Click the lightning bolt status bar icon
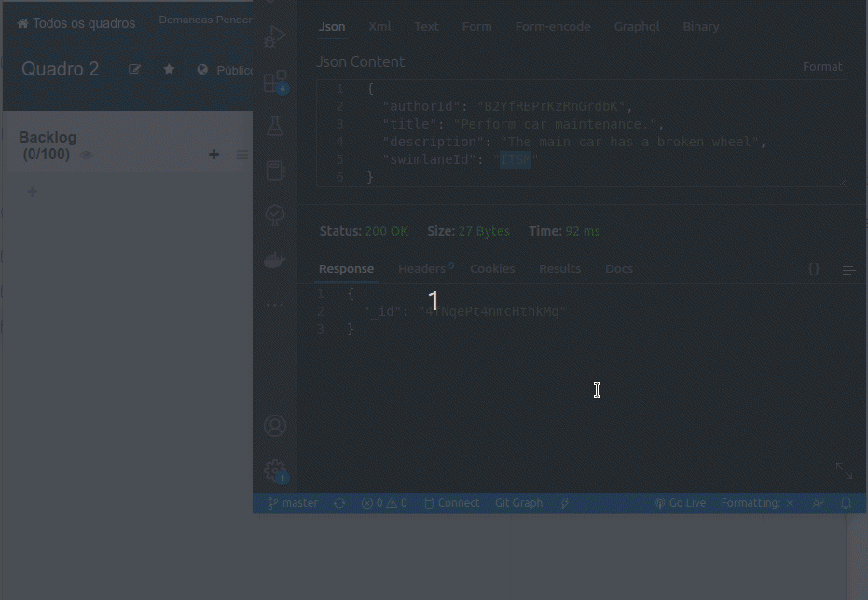Viewport: 868px width, 600px height. 565,503
